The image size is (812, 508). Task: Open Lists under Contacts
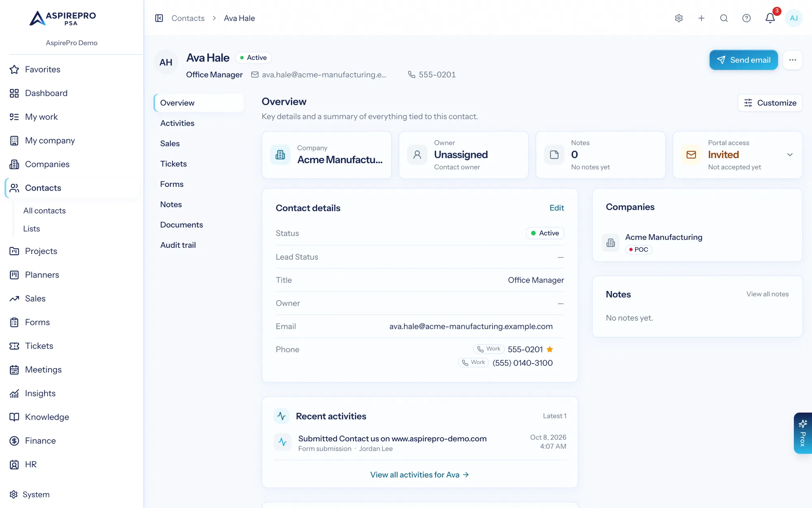(32, 229)
